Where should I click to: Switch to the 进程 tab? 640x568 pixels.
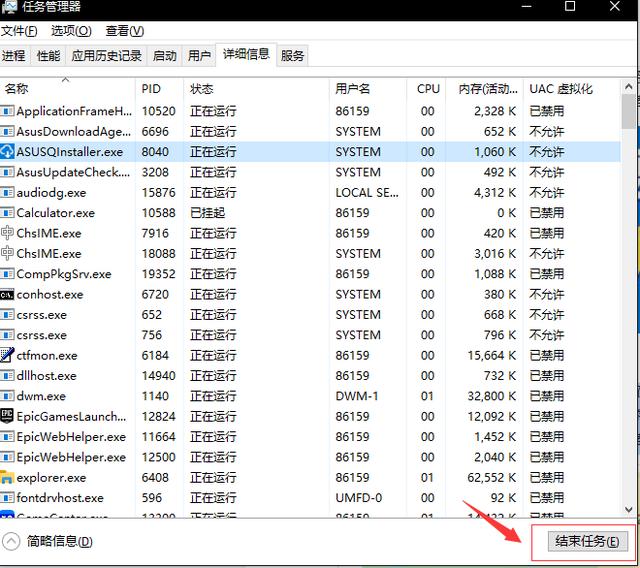(14, 55)
